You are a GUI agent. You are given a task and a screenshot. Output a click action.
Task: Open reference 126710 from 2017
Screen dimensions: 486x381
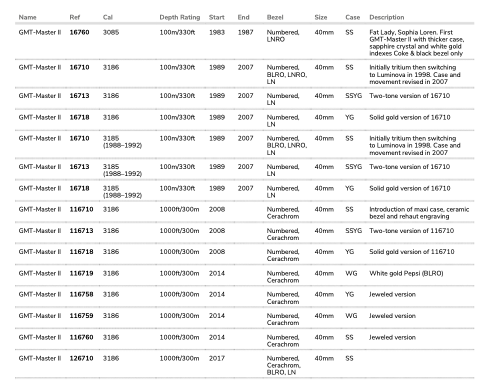(81, 358)
